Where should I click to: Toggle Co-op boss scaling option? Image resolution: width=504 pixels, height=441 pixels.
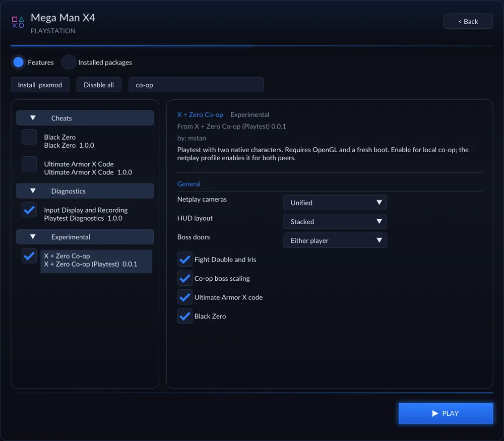point(185,278)
